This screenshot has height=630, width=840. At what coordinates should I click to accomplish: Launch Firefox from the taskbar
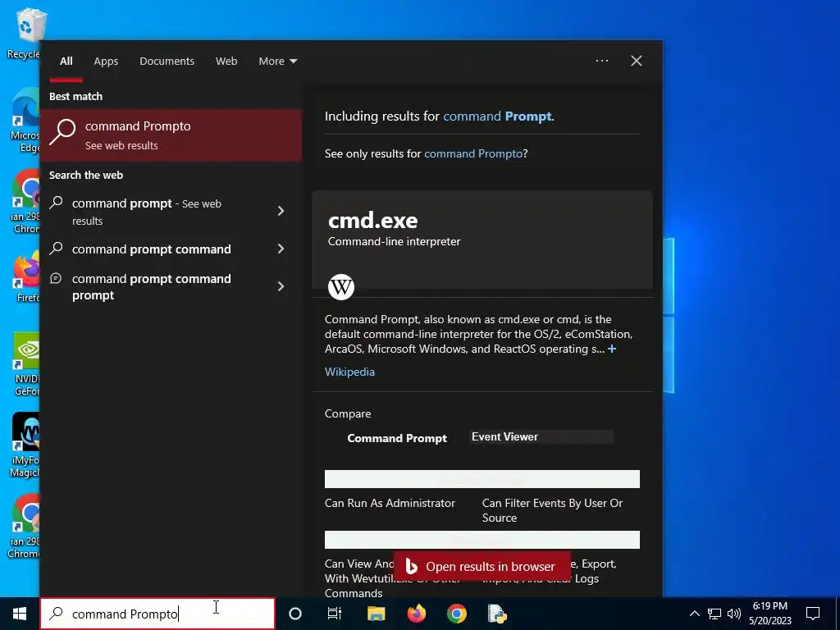pos(416,614)
